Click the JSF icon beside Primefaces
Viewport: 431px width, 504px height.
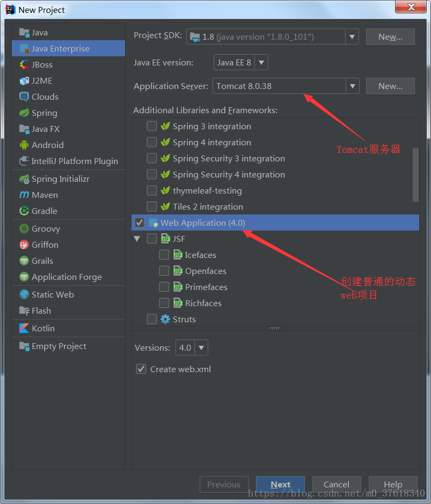pos(178,287)
